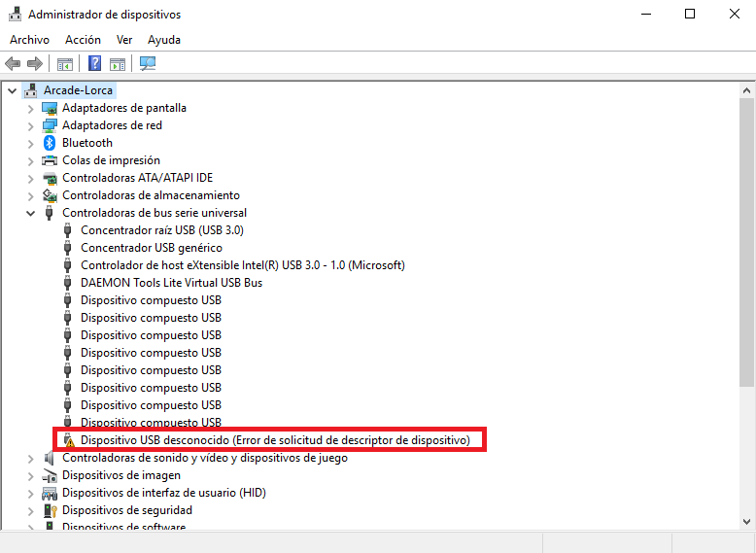Viewport: 756px width, 553px height.
Task: Expand Adaptadores de pantalla
Action: [31, 109]
